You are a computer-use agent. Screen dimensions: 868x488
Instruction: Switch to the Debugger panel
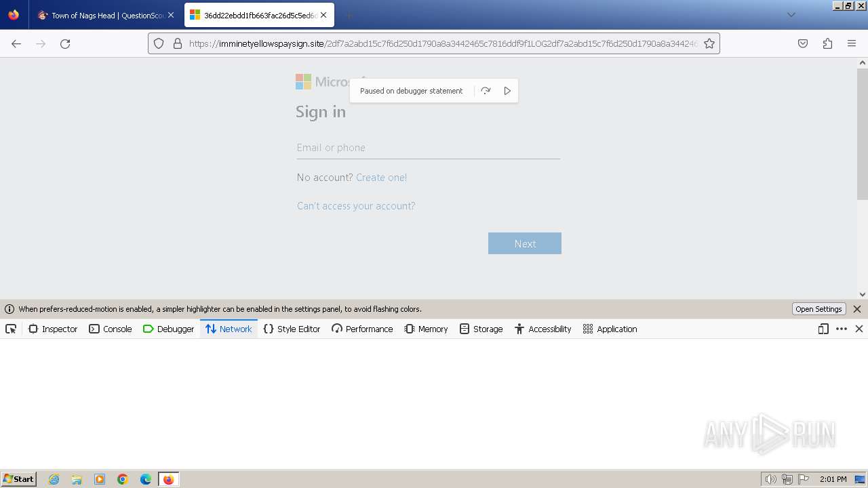169,329
